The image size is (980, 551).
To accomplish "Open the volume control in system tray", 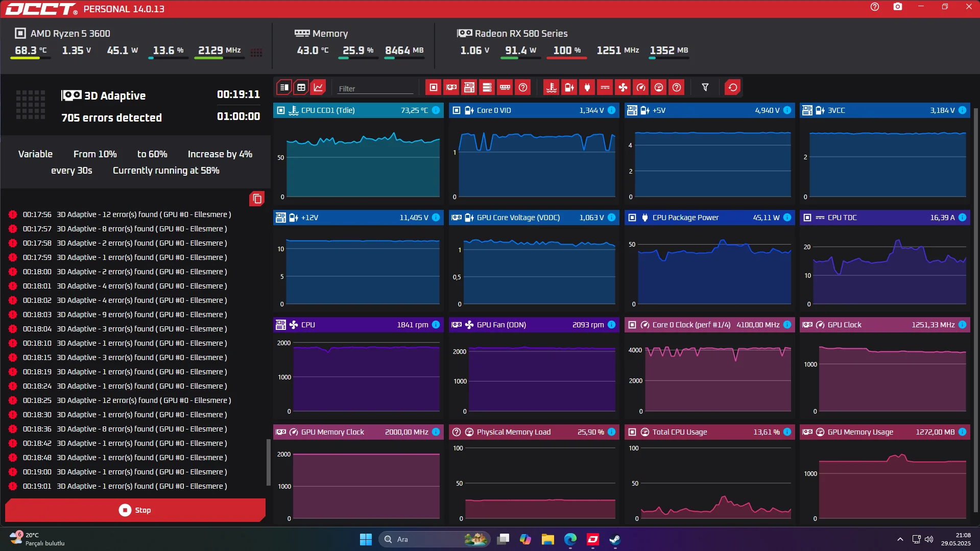I will click(929, 539).
